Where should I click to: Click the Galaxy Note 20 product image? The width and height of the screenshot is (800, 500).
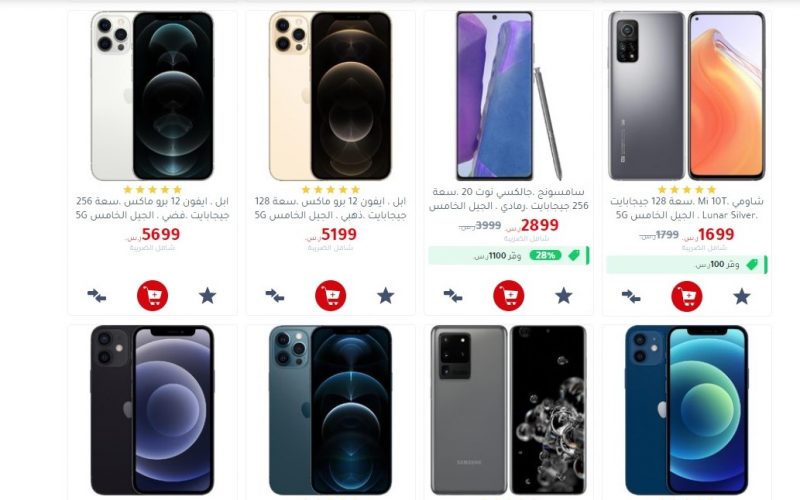[x=509, y=96]
